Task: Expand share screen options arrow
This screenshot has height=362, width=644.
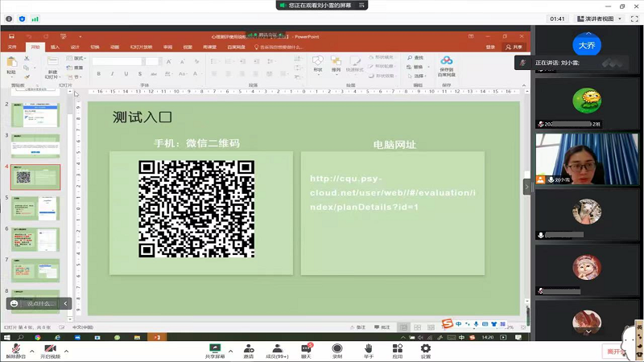Action: click(x=230, y=352)
